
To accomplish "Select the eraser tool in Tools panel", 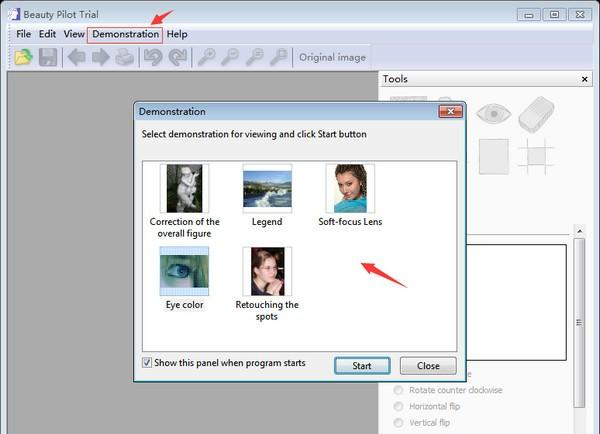I will pyautogui.click(x=536, y=114).
